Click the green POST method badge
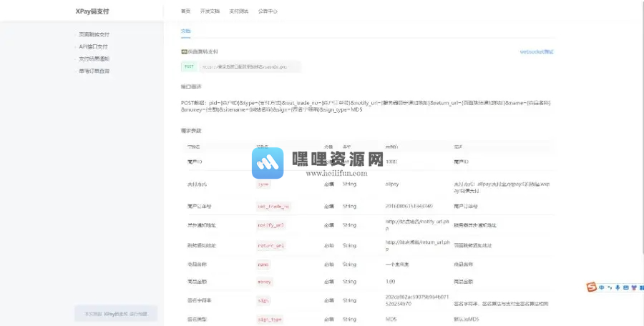644x326 pixels. (189, 66)
